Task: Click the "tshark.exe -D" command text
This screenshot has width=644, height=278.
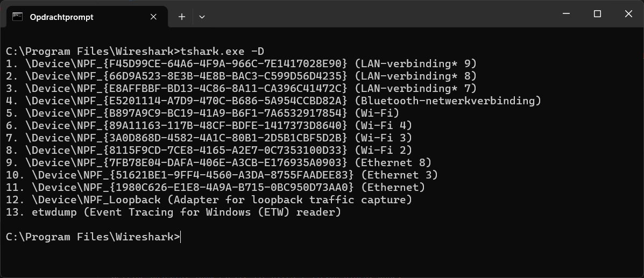Action: [x=222, y=52]
